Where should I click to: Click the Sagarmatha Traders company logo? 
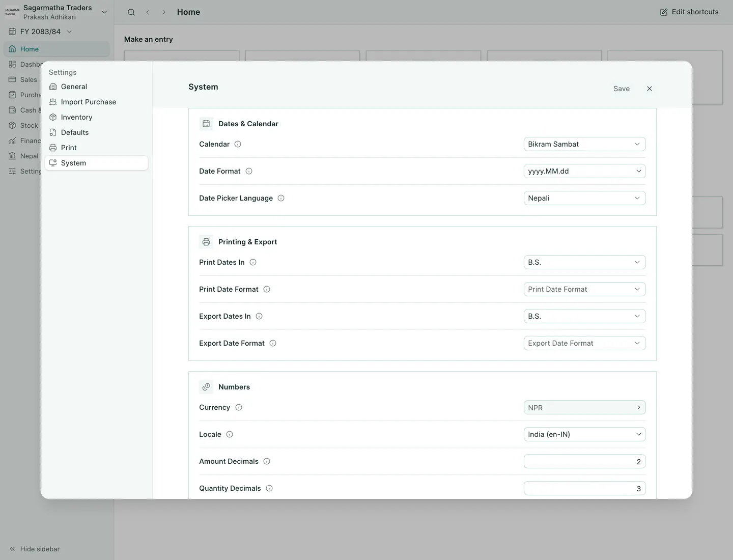[12, 12]
